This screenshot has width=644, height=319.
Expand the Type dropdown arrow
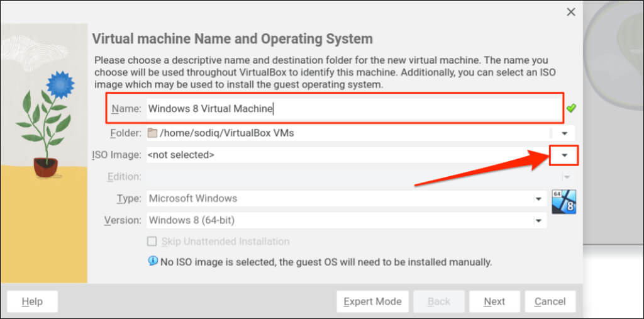[x=538, y=199]
